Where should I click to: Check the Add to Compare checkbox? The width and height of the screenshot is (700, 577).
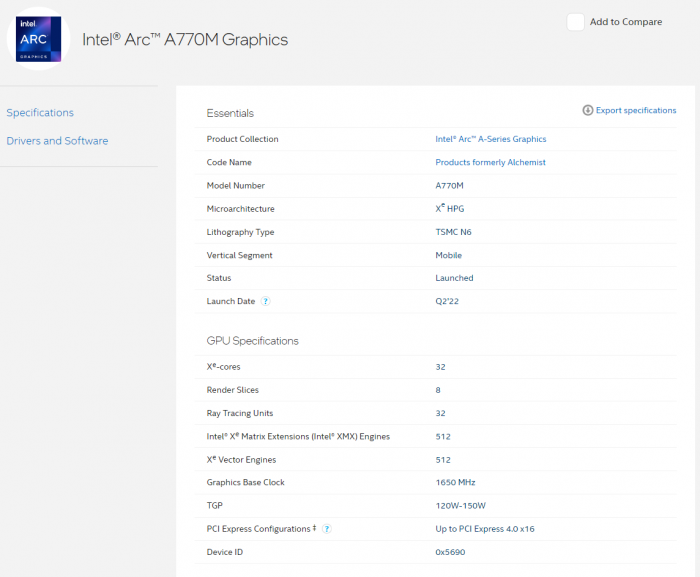click(x=575, y=22)
